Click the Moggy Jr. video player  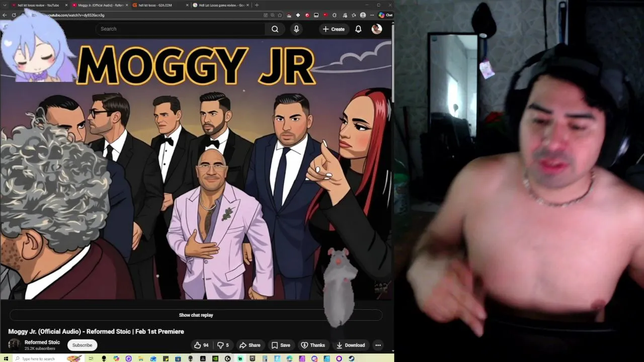[196, 169]
